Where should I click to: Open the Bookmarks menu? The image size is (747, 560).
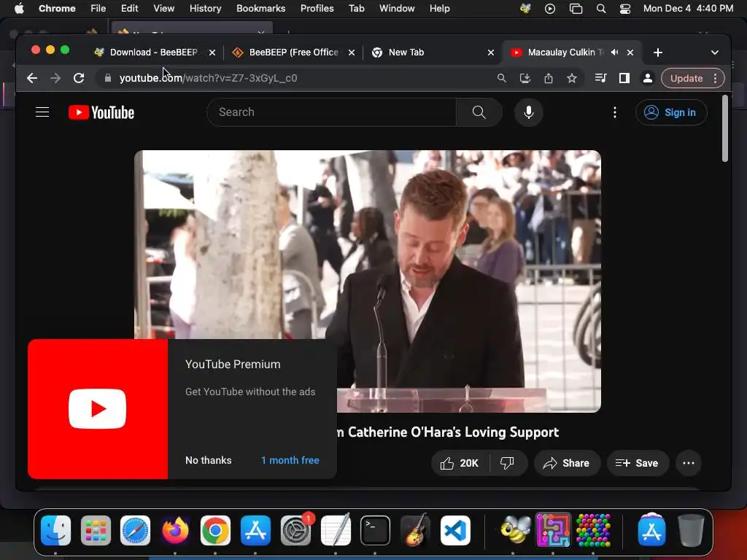tap(260, 9)
